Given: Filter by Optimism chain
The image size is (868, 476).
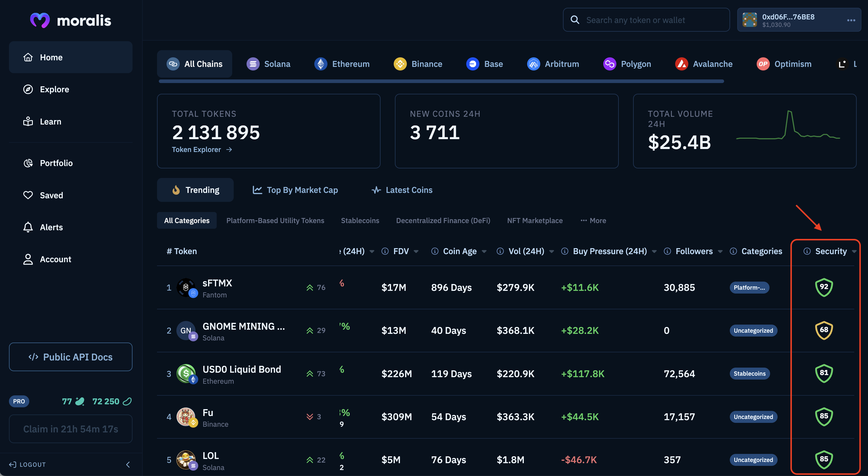Looking at the screenshot, I should coord(784,64).
